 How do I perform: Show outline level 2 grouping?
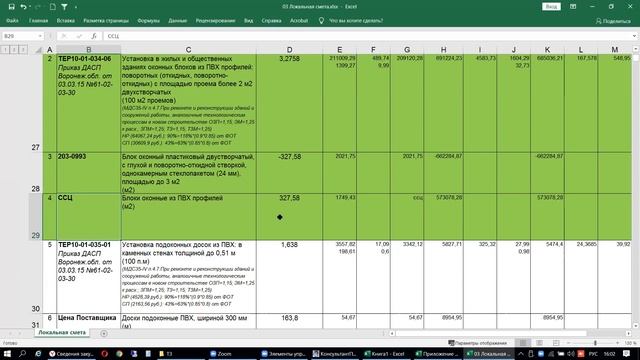[14, 49]
